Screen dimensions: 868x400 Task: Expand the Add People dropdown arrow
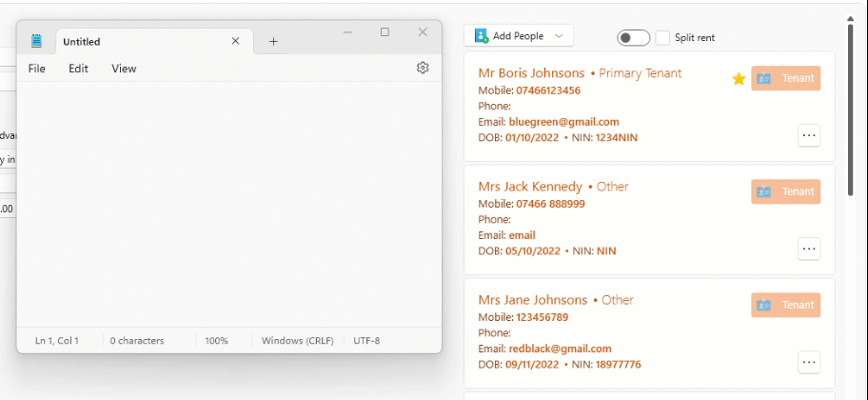(x=559, y=36)
